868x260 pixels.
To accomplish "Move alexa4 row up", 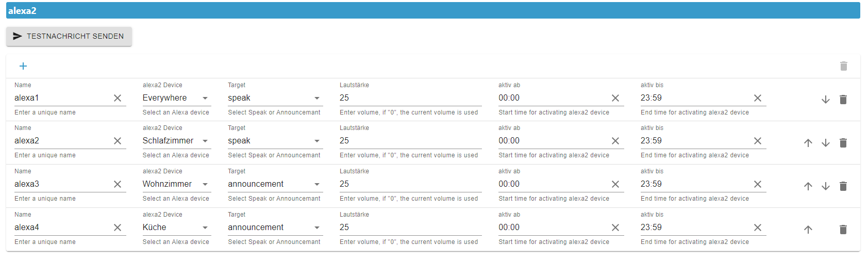I will click(808, 230).
